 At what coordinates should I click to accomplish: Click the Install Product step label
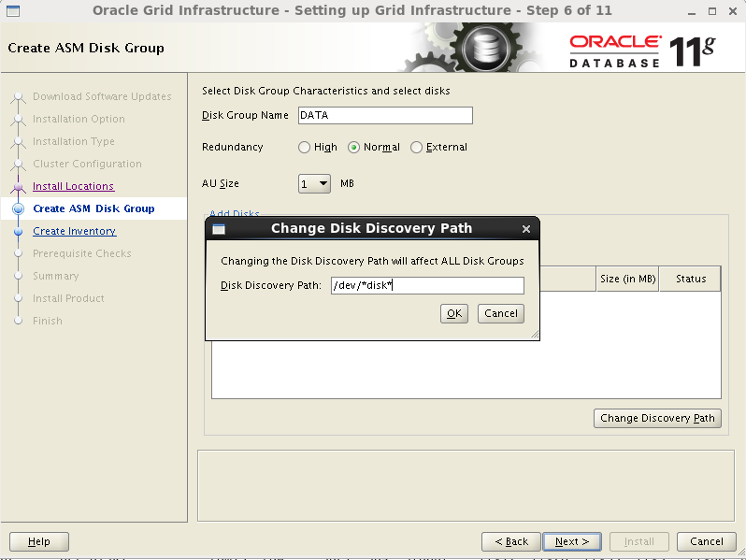pos(68,298)
